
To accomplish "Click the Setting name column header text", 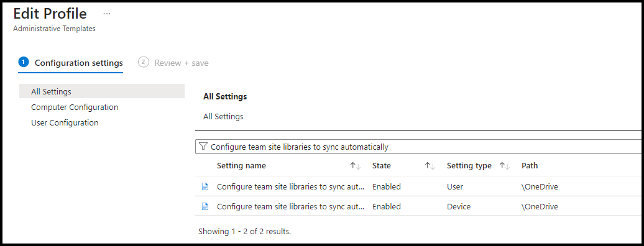I will point(241,166).
